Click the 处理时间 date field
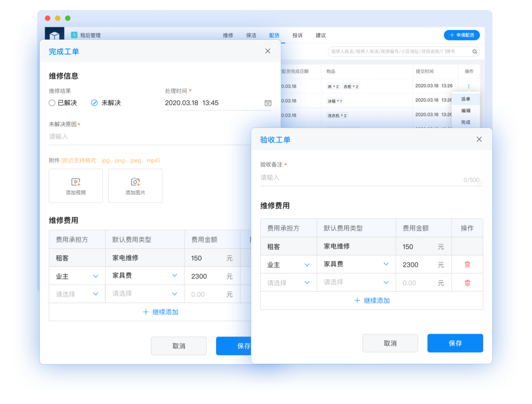The height and width of the screenshot is (404, 532). pyautogui.click(x=218, y=103)
